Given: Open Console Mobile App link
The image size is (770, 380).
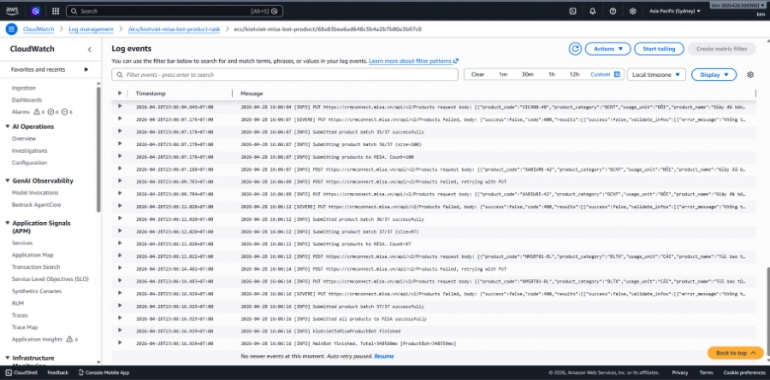Looking at the screenshot, I should tap(104, 373).
